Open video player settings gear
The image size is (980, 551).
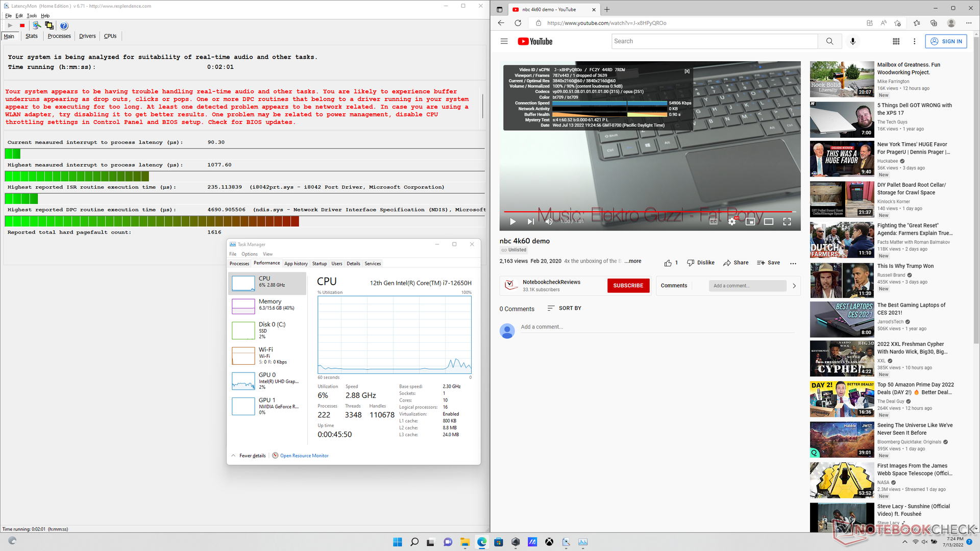coord(731,221)
